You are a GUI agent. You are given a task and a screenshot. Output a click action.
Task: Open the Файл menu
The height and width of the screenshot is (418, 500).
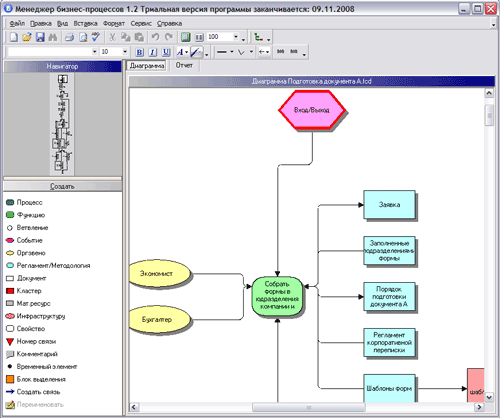[17, 23]
